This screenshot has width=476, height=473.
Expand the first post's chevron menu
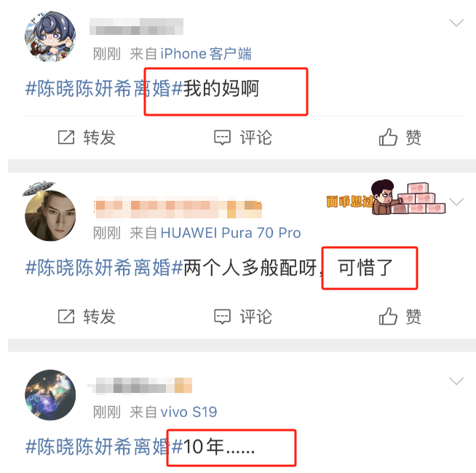[456, 23]
